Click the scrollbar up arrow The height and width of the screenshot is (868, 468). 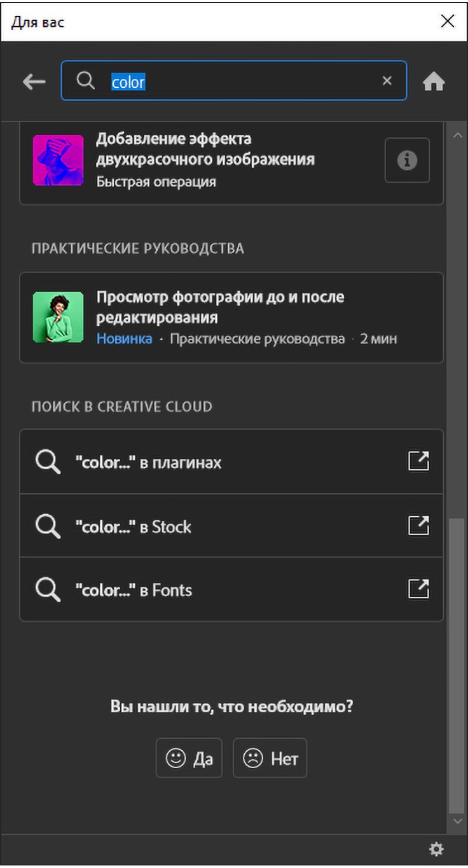tap(457, 135)
